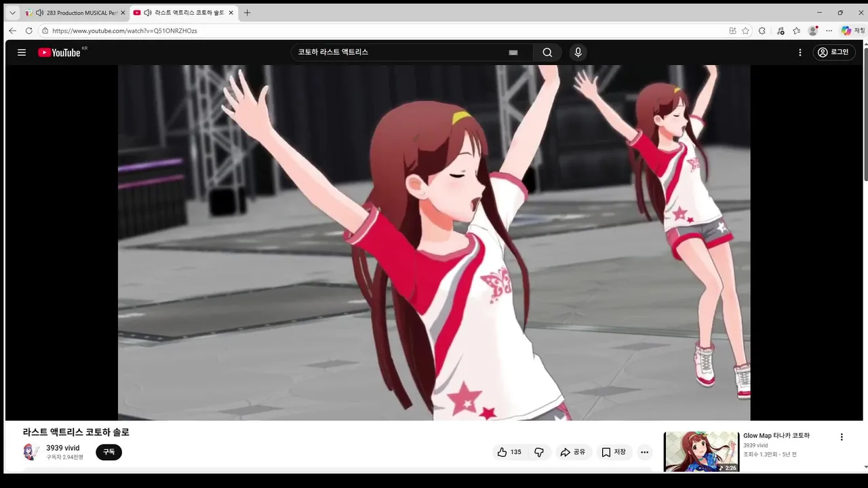
Task: Click the magnifier search button
Action: [547, 52]
